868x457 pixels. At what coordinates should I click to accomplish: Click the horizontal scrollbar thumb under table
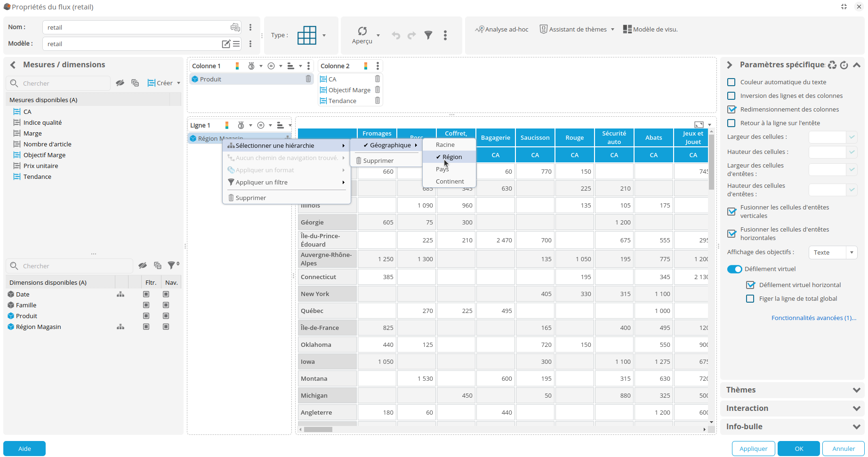click(x=318, y=429)
